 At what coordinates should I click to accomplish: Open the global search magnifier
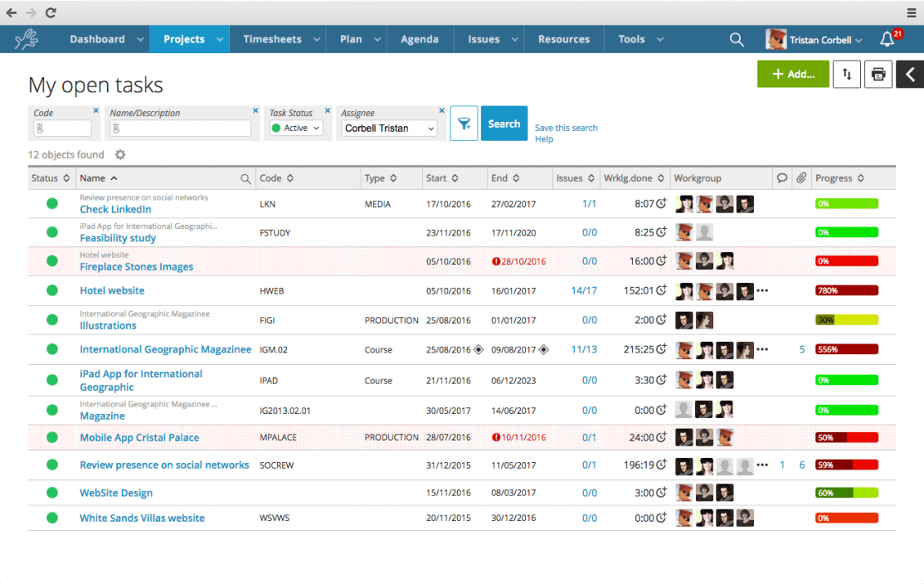(737, 38)
